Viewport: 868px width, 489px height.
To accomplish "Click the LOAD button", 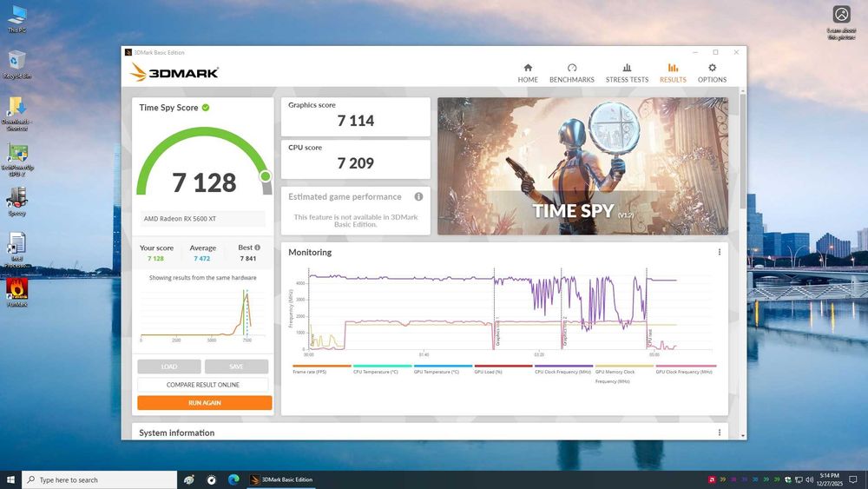I will pos(169,367).
